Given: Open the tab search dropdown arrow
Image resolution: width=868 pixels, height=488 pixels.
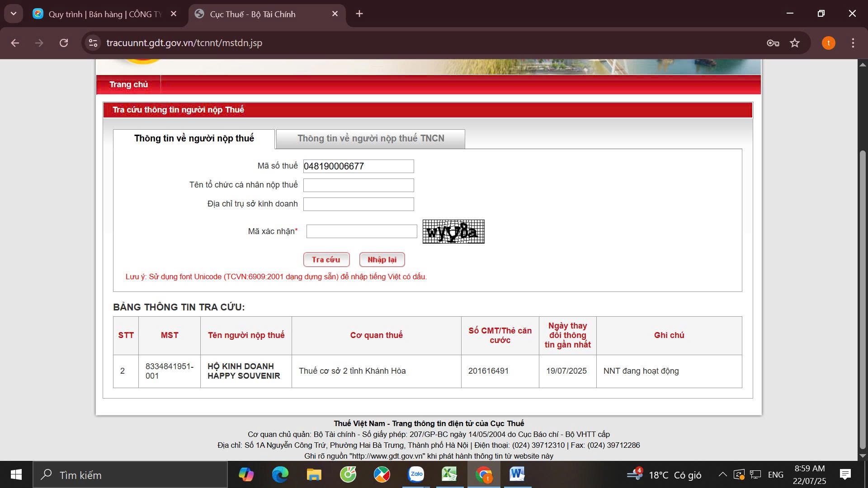Looking at the screenshot, I should pyautogui.click(x=14, y=14).
